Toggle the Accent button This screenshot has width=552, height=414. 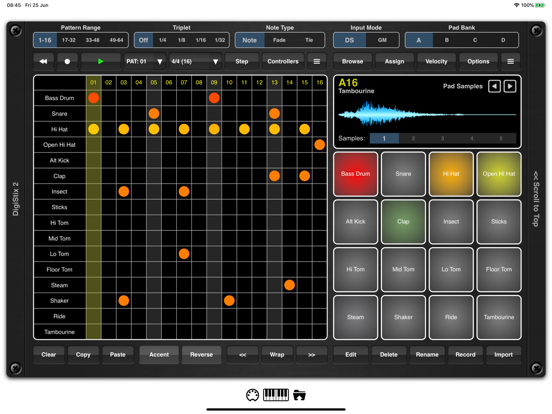[x=159, y=355]
